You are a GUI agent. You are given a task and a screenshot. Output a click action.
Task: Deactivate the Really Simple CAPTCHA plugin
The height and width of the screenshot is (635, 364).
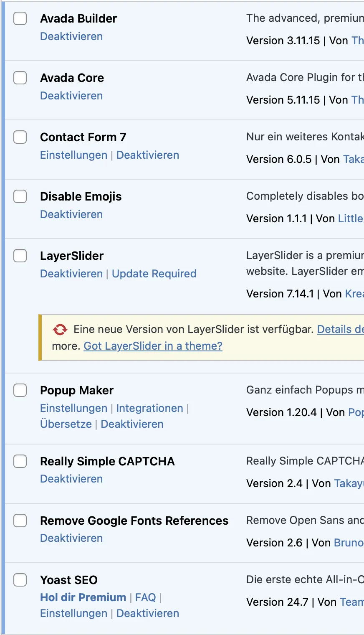pos(71,479)
